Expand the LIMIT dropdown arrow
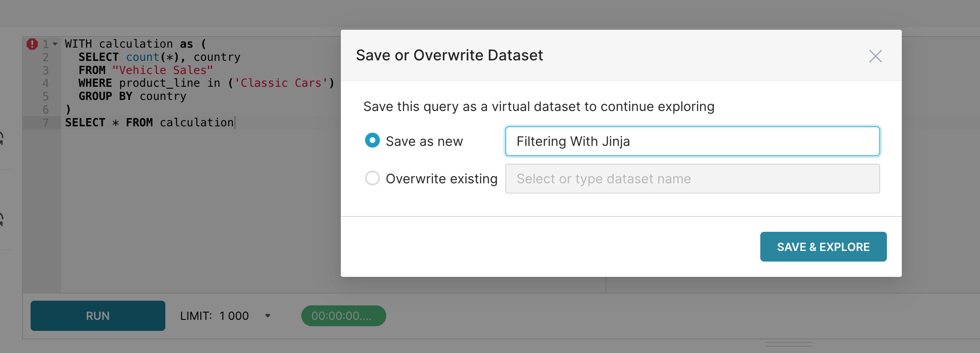This screenshot has height=353, width=980. pyautogui.click(x=268, y=316)
